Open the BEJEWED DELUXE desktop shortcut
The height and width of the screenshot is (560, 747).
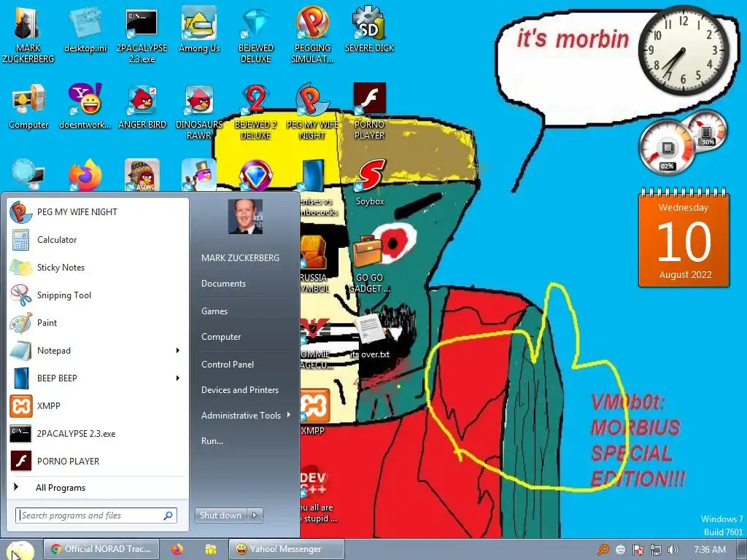pos(256,34)
